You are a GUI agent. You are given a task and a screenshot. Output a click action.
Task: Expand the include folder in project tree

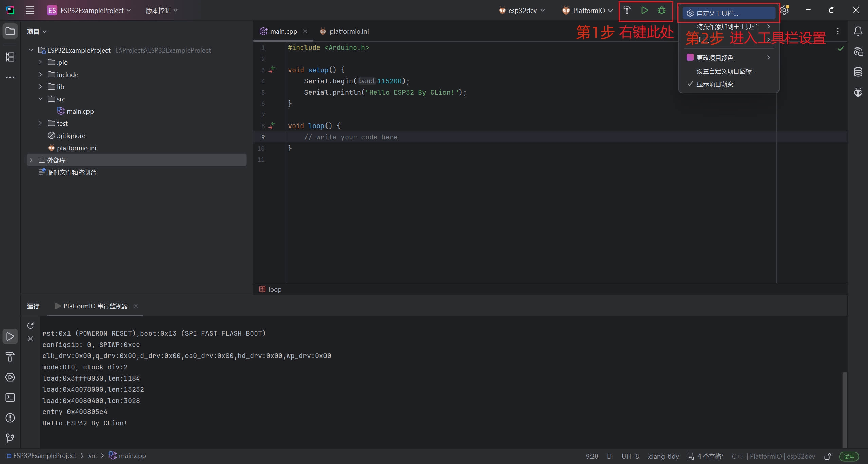[x=41, y=75]
